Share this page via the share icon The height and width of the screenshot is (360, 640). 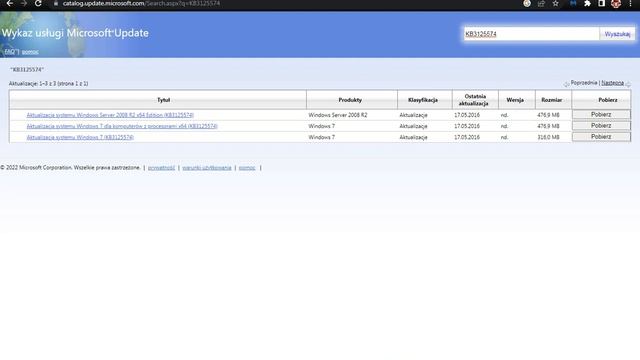tap(541, 3)
